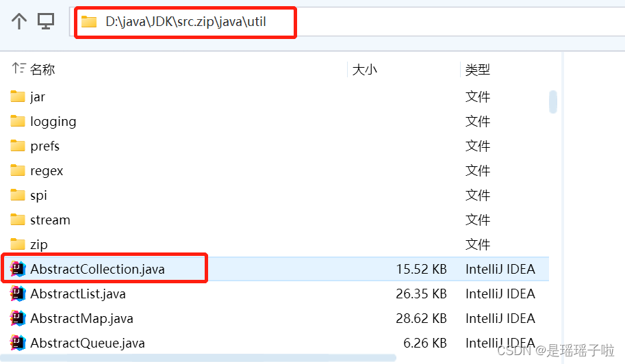Click the IntelliJ icon of AbstractMap.java

(x=18, y=318)
